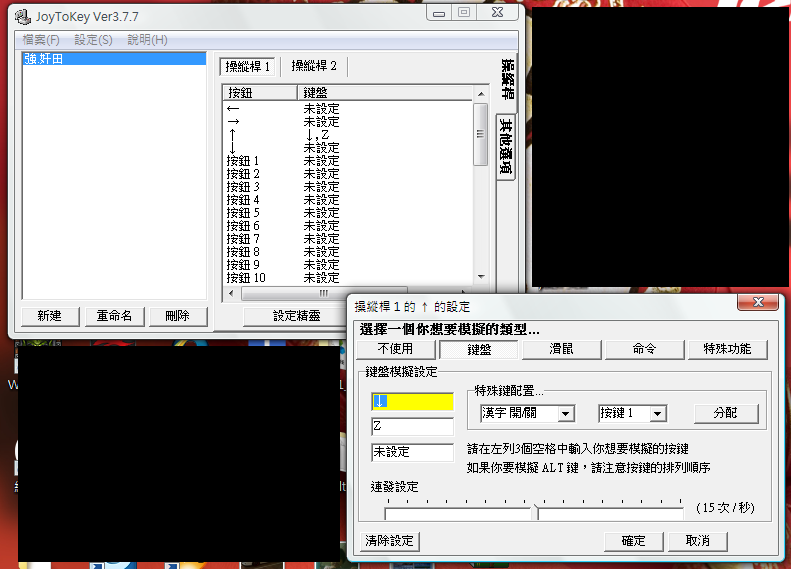The height and width of the screenshot is (569, 791).
Task: Choose the 鍵盤 emulation type
Action: [479, 349]
